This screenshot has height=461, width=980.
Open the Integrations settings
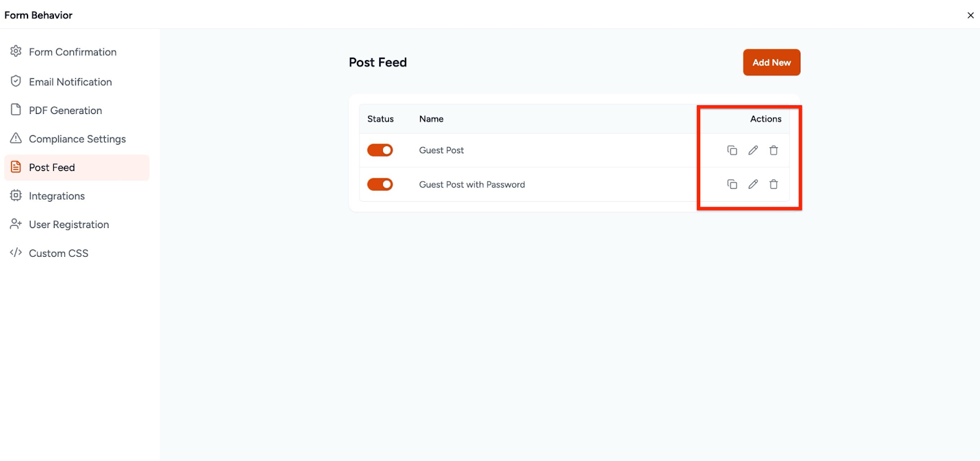coord(57,196)
